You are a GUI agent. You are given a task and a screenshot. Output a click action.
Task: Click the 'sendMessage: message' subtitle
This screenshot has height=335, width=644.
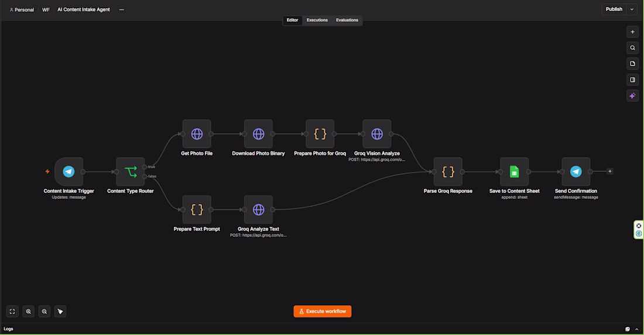pyautogui.click(x=576, y=197)
